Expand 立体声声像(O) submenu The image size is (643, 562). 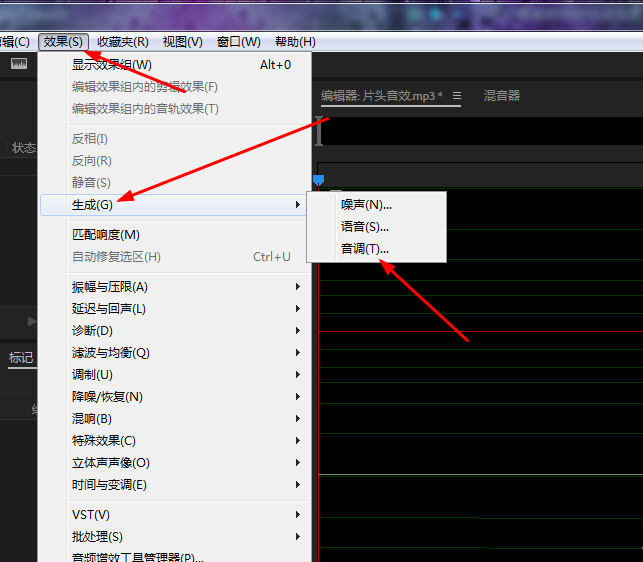pos(176,463)
